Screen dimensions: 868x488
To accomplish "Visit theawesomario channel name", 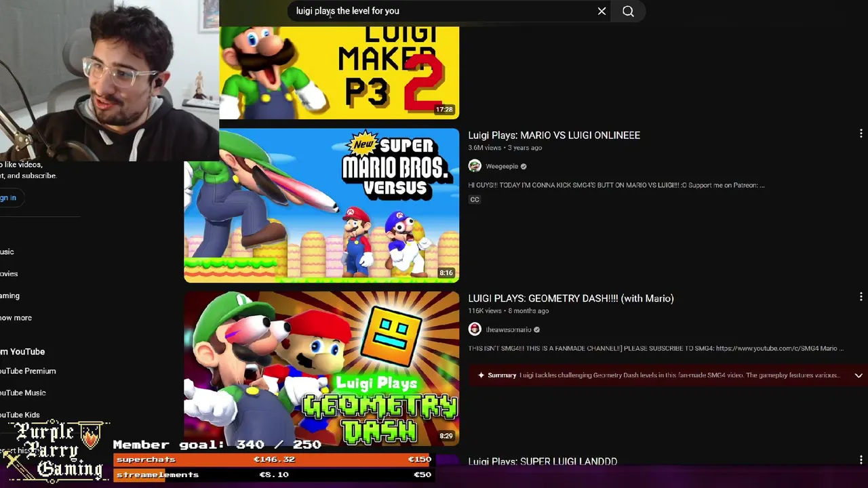I will pos(509,329).
